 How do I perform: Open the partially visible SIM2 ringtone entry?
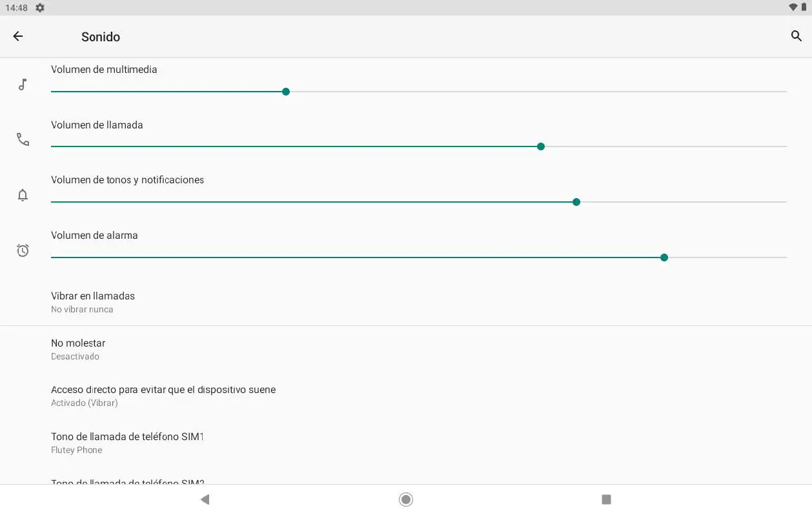click(x=127, y=481)
